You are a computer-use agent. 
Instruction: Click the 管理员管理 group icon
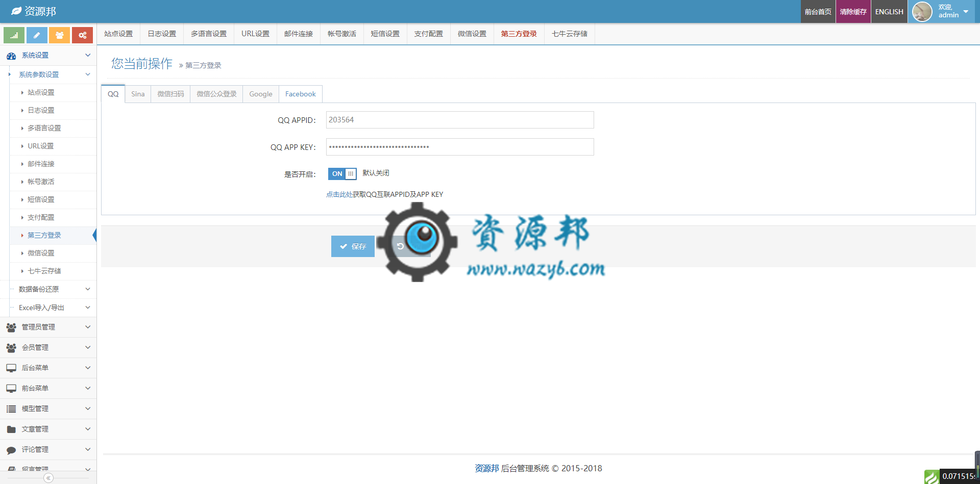[x=11, y=327]
